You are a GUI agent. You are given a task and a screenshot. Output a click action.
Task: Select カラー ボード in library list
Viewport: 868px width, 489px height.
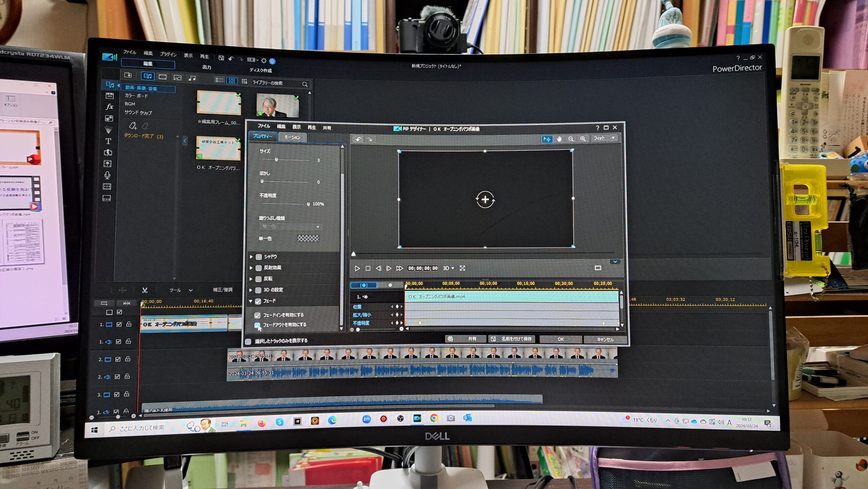pos(136,96)
